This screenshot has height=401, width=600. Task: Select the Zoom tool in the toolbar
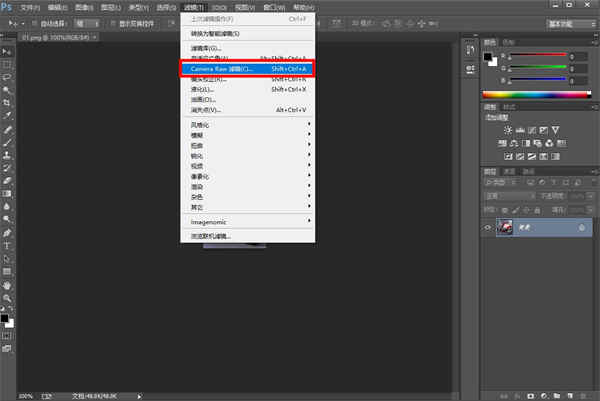(8, 298)
